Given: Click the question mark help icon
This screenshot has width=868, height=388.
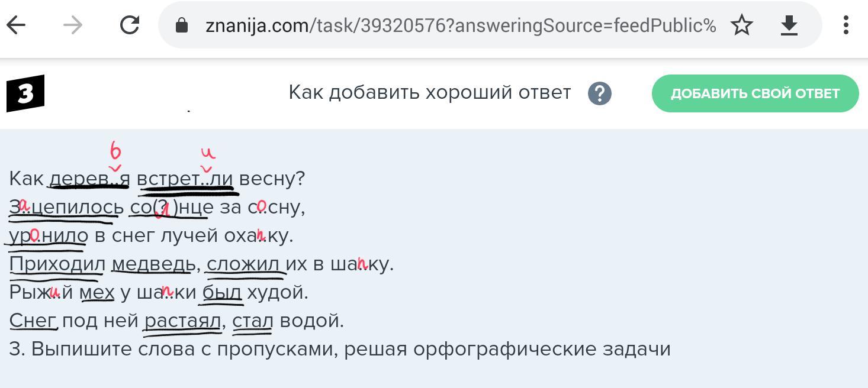Looking at the screenshot, I should coord(599,93).
